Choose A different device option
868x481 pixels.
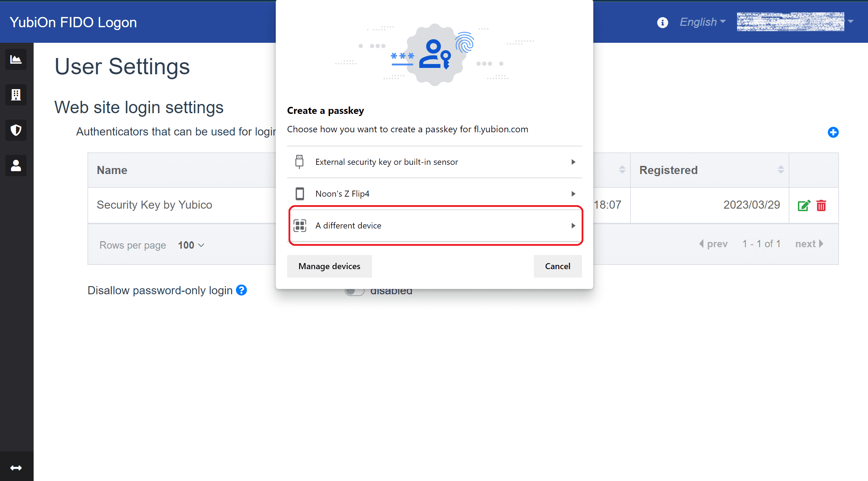coord(434,226)
